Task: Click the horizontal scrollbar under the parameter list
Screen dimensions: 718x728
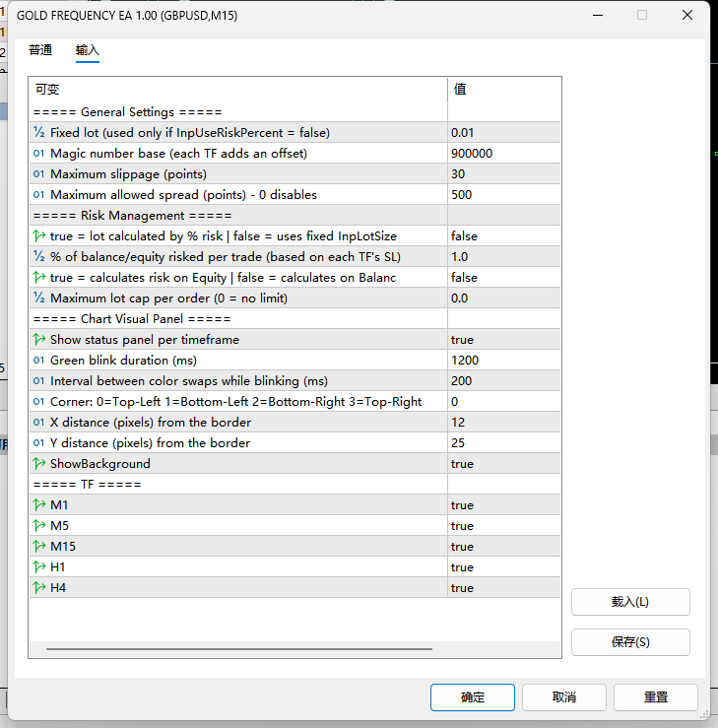Action: tap(239, 648)
